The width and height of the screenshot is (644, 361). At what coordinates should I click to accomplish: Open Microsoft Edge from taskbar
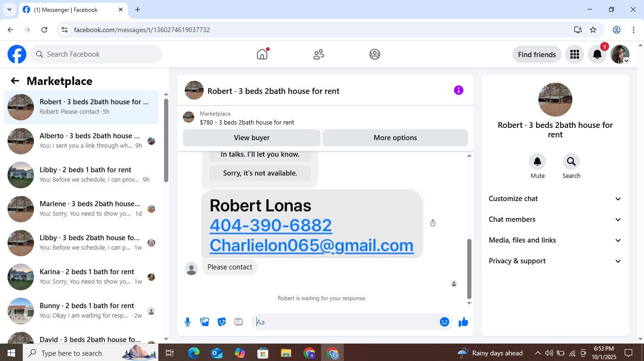pyautogui.click(x=194, y=353)
